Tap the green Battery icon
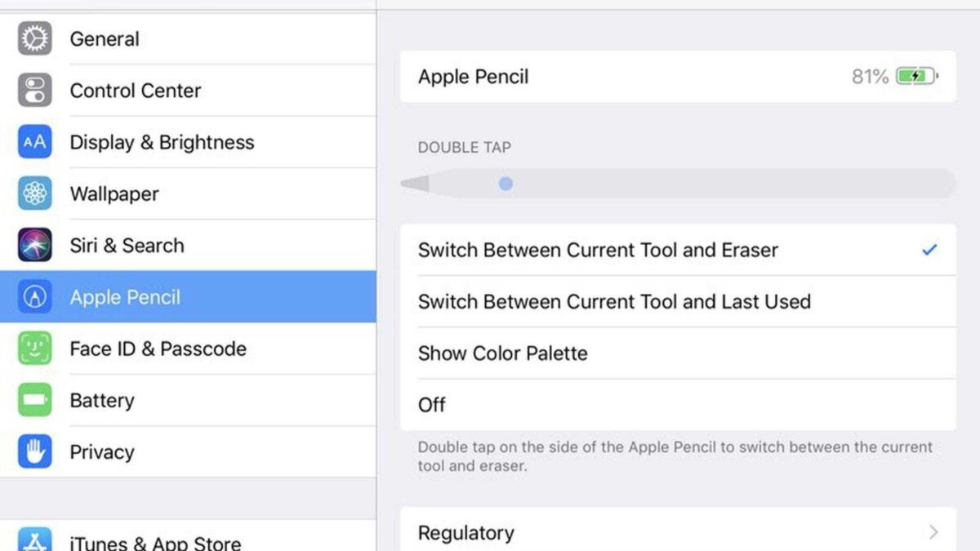 click(34, 400)
